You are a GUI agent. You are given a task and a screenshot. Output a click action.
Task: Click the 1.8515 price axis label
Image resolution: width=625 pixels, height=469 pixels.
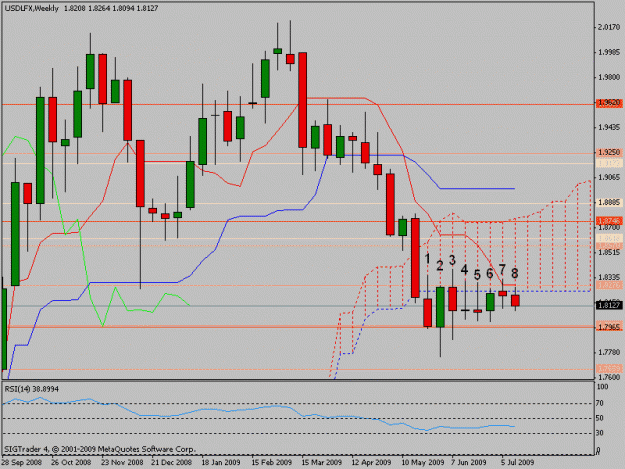pyautogui.click(x=609, y=252)
